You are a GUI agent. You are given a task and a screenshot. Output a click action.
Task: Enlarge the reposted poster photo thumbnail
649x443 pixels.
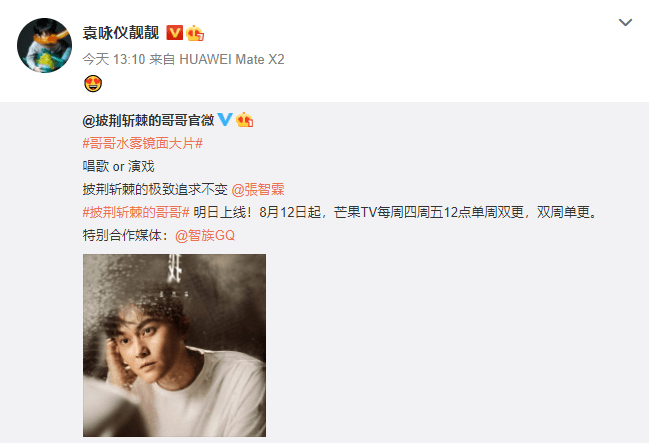pos(174,345)
